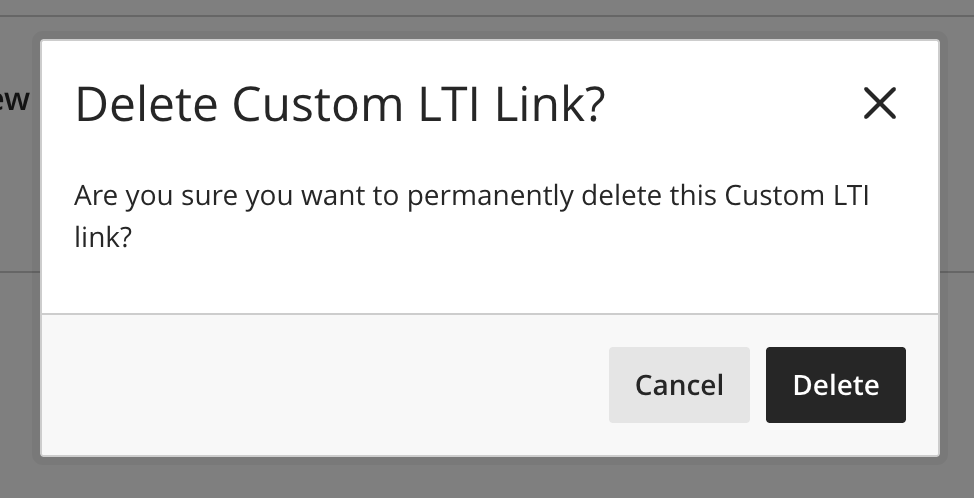974x498 pixels.
Task: Permanently delete the Custom LTI link
Action: (835, 385)
